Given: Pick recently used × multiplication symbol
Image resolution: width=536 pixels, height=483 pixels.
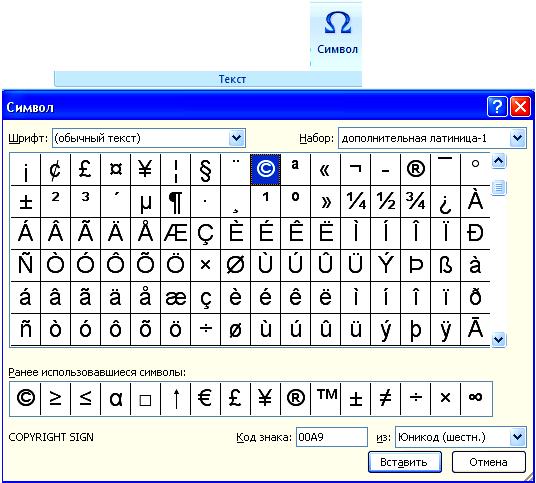Looking at the screenshot, I should pos(446,399).
